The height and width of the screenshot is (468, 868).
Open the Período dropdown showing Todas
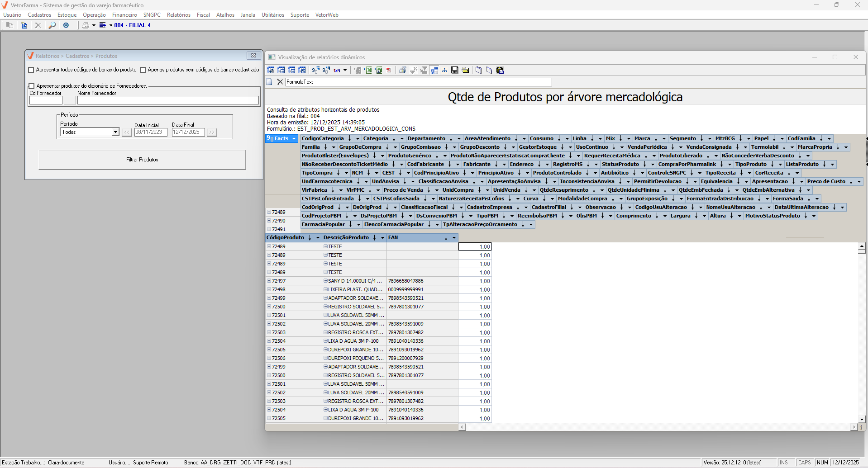click(x=115, y=132)
